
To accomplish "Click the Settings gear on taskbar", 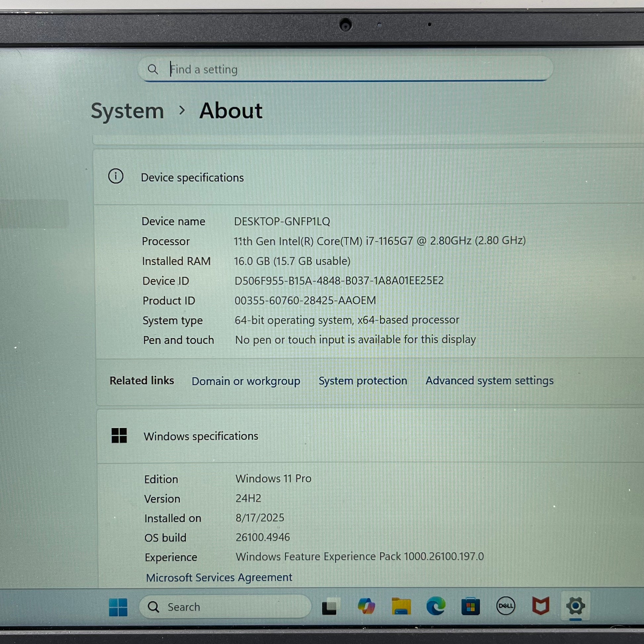I will 576,606.
